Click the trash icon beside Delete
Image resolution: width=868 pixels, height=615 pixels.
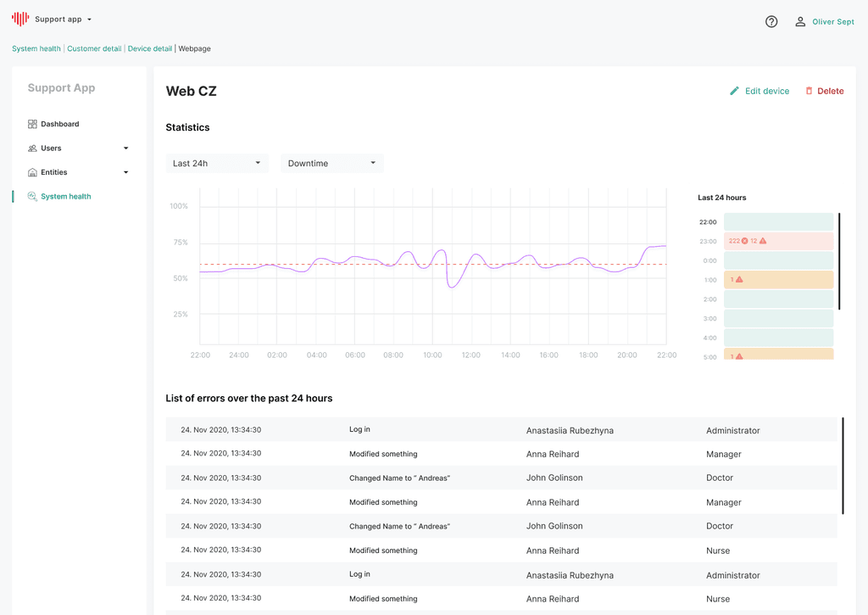[809, 91]
